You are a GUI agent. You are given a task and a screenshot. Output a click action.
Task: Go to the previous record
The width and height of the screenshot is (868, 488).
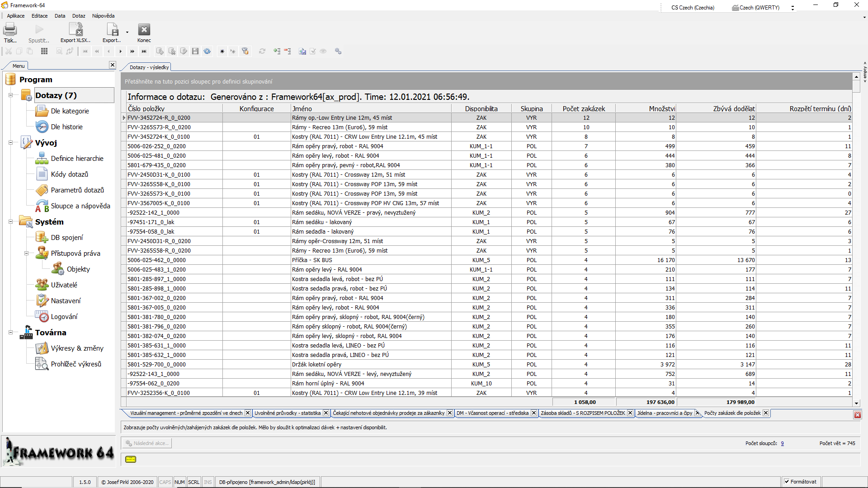tap(108, 52)
